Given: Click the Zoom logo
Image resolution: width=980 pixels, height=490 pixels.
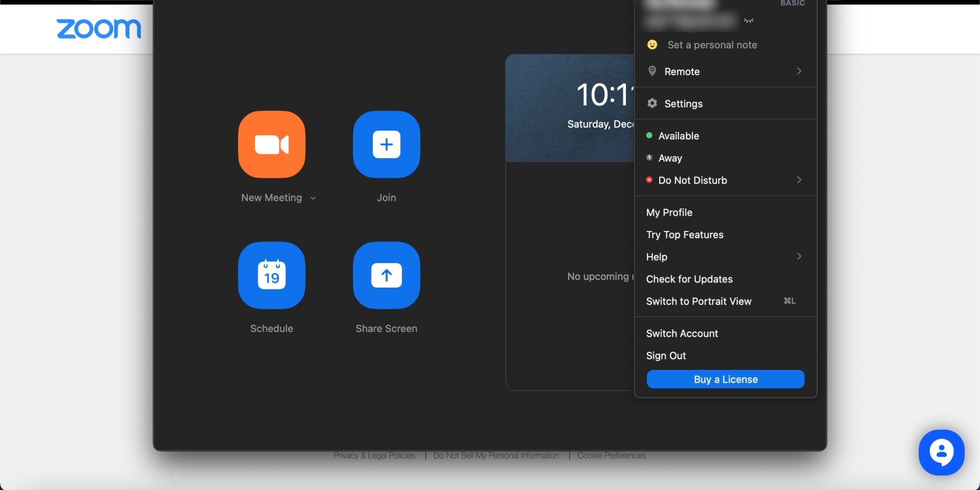Looking at the screenshot, I should pyautogui.click(x=99, y=29).
